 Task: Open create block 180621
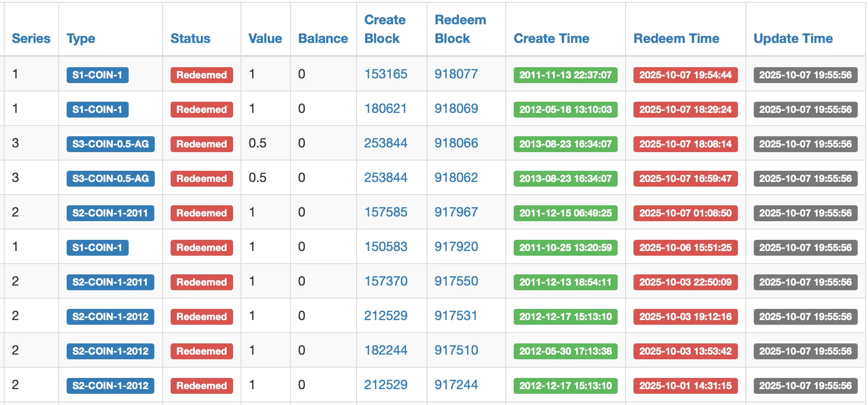click(386, 108)
